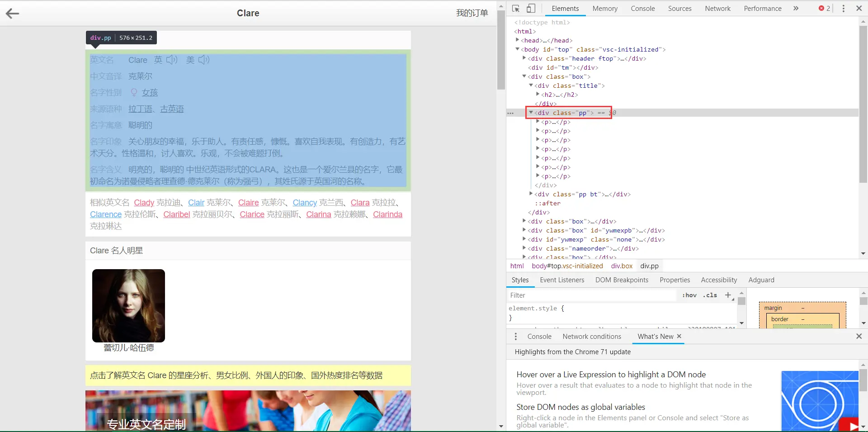Image resolution: width=868 pixels, height=432 pixels.
Task: Expand the head node in DOM tree
Action: pyautogui.click(x=518, y=40)
